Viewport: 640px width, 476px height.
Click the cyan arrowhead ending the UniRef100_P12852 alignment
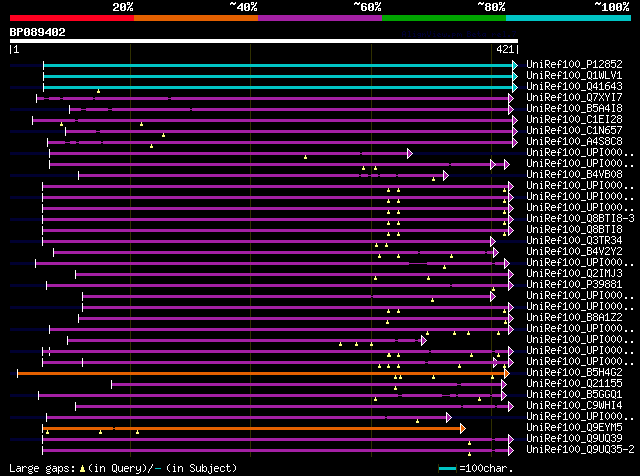[x=515, y=65]
